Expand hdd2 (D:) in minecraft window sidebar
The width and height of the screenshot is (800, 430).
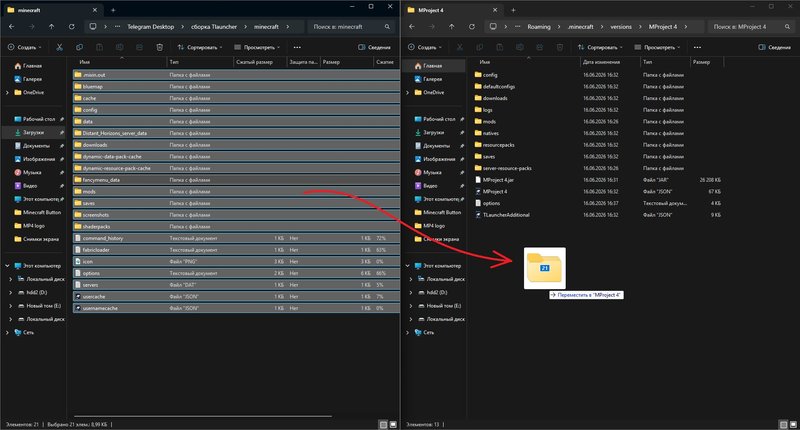tap(11, 292)
